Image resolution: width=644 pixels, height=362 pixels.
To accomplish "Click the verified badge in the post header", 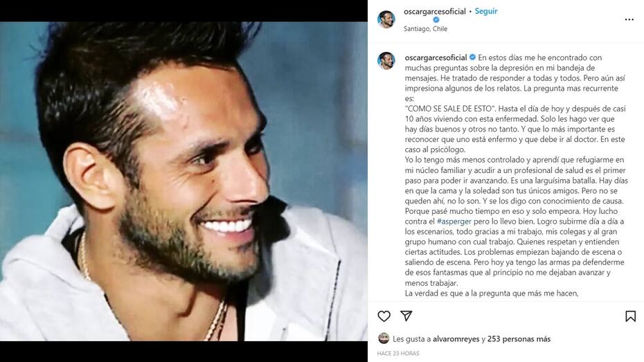I will click(436, 19).
